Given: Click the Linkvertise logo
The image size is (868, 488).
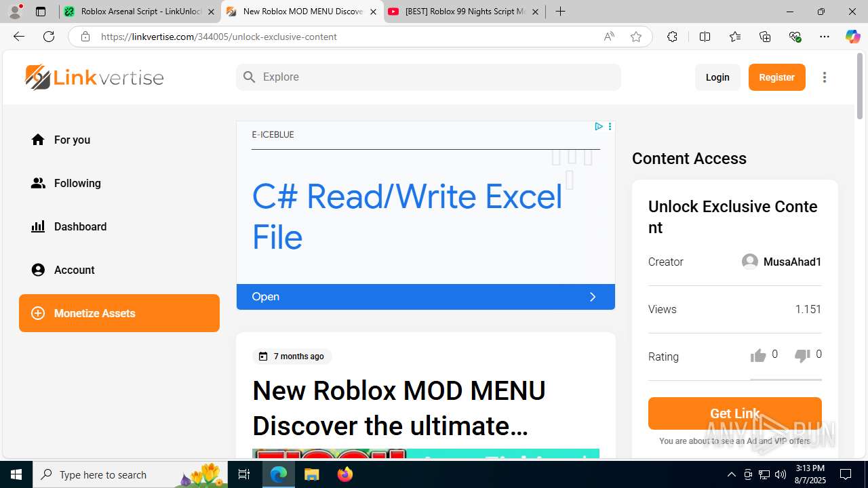Looking at the screenshot, I should [x=94, y=77].
